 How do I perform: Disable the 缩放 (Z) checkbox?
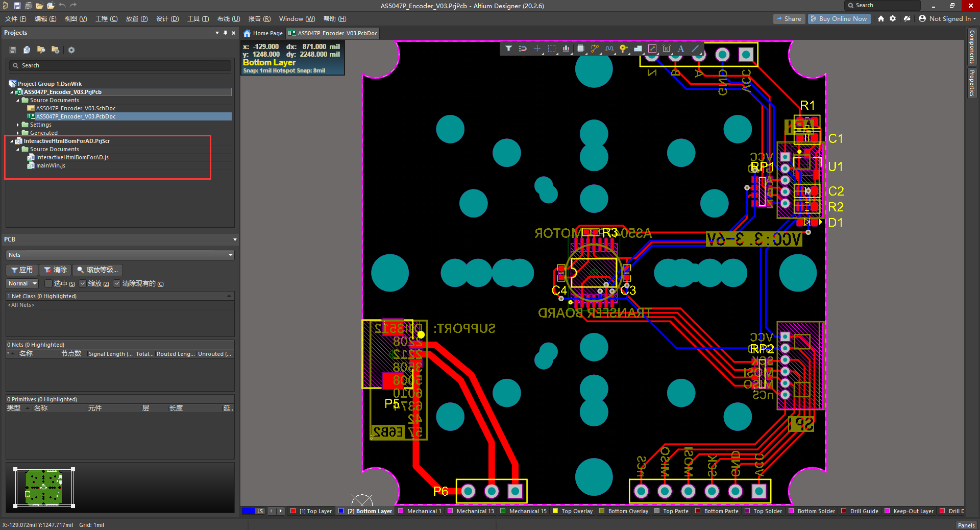click(83, 283)
